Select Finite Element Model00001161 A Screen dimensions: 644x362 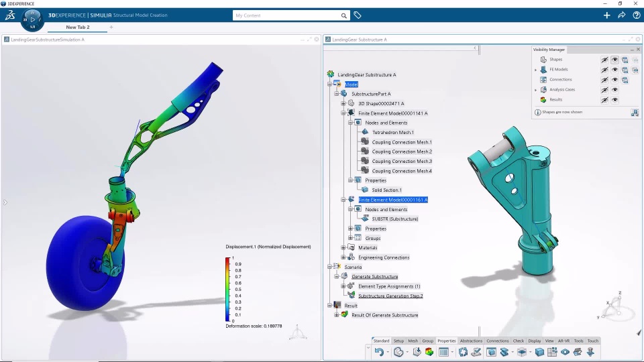pyautogui.click(x=393, y=200)
